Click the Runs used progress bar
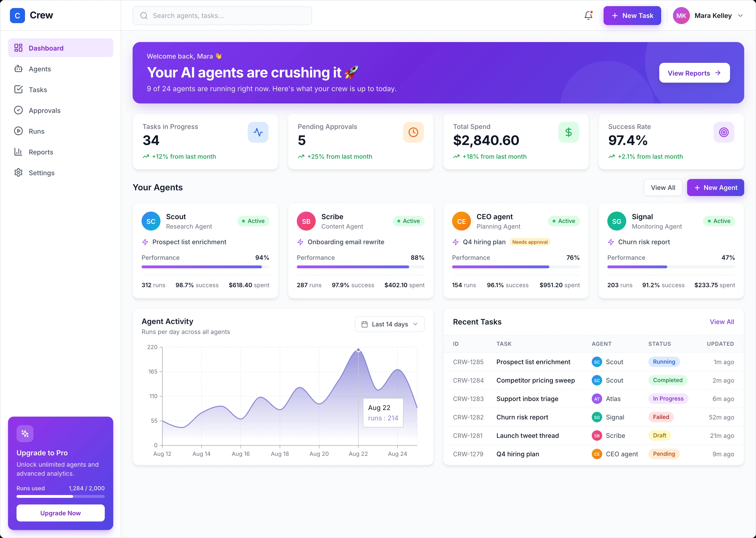The width and height of the screenshot is (756, 538). click(x=61, y=496)
